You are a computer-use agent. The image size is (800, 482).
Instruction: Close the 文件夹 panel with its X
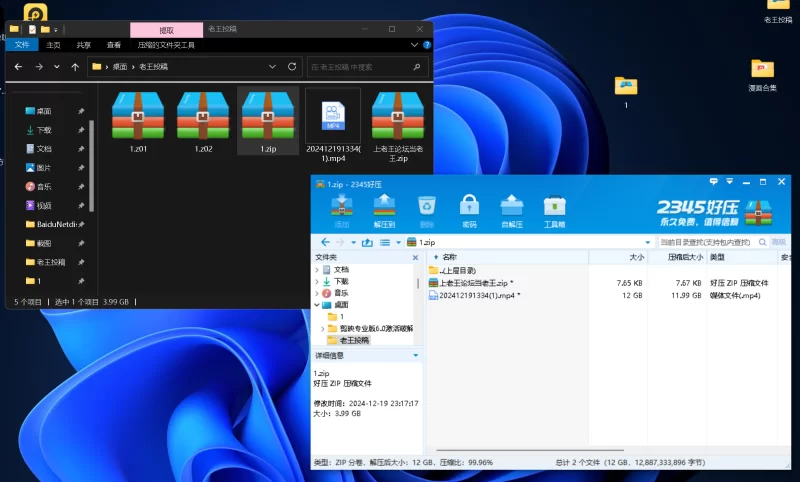click(415, 258)
